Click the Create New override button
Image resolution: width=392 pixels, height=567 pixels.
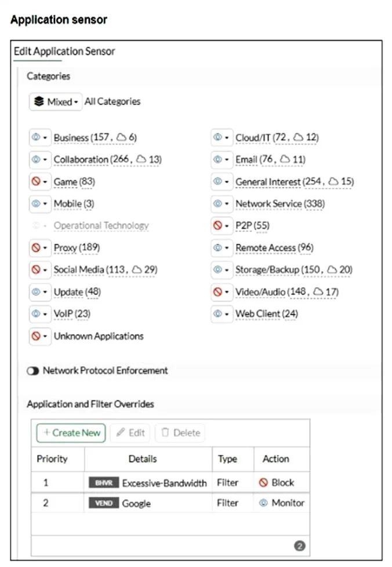[71, 433]
